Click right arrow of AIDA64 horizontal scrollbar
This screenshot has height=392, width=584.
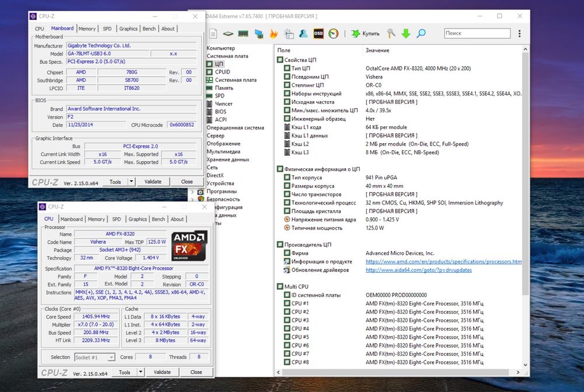click(517, 372)
